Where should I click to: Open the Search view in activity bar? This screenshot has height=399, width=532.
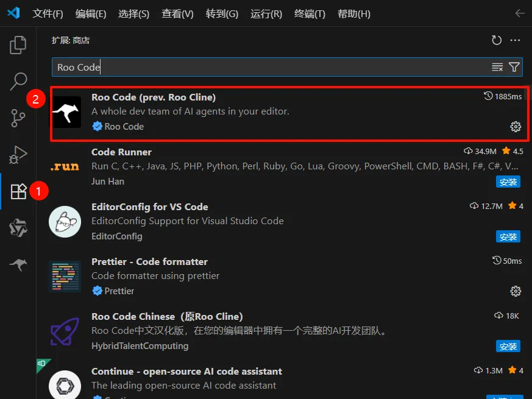click(x=18, y=81)
